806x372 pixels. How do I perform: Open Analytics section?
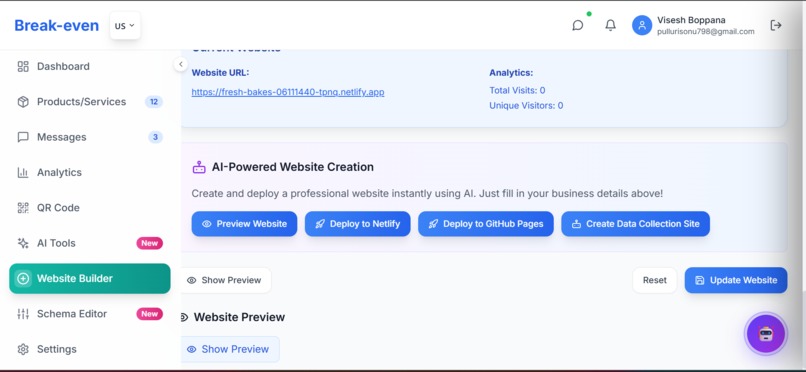(x=90, y=173)
